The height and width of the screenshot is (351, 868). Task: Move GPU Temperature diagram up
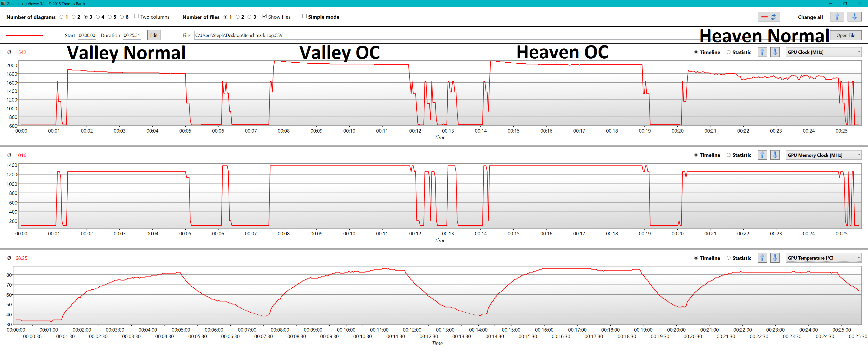pyautogui.click(x=762, y=258)
